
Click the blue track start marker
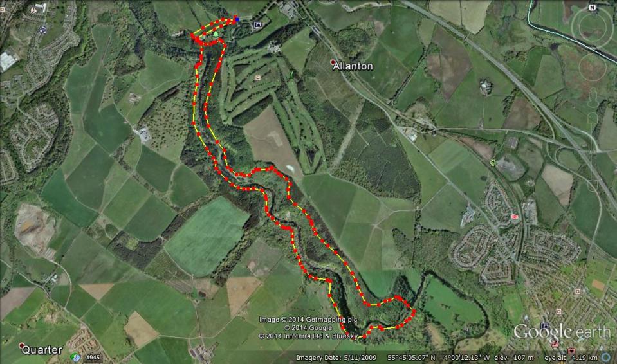(237, 19)
